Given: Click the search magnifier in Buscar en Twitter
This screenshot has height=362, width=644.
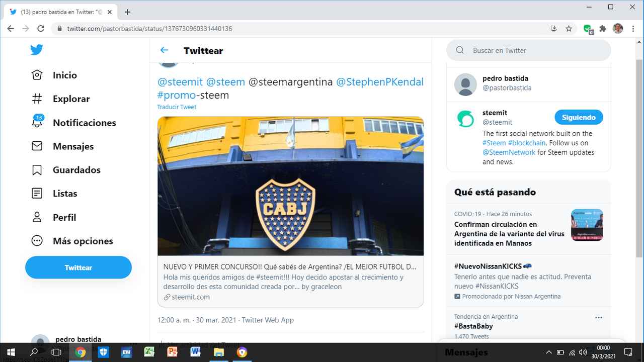Looking at the screenshot, I should (460, 50).
